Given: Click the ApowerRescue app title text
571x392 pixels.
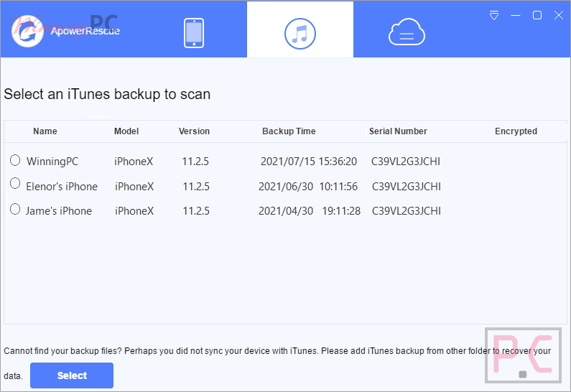Looking at the screenshot, I should pos(85,32).
